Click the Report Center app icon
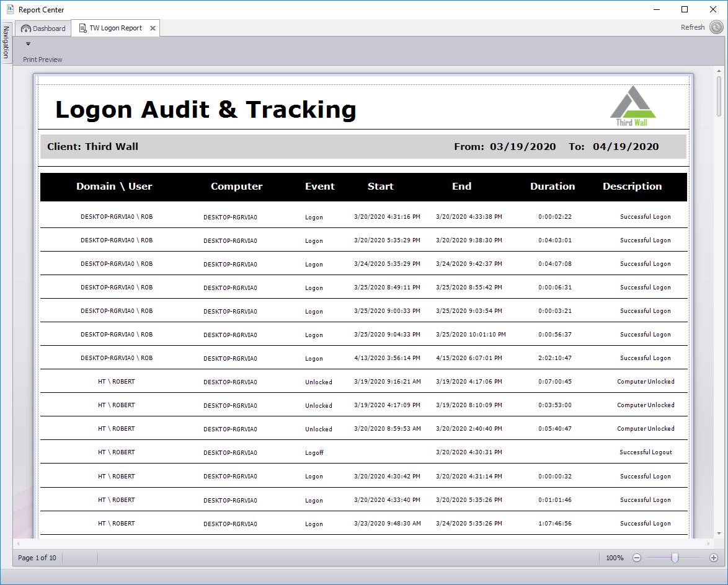Viewport: 728px width, 585px height. coord(10,9)
